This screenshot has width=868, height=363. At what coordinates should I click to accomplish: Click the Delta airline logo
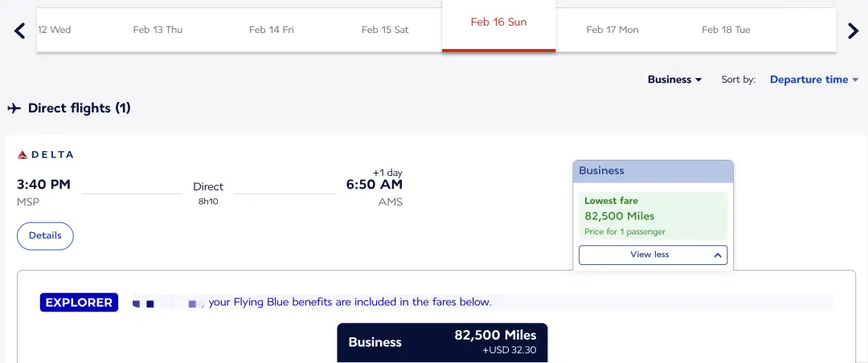tap(45, 154)
